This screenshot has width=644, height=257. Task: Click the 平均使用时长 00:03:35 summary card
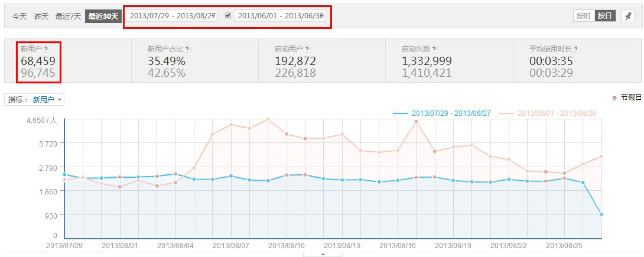[576, 61]
